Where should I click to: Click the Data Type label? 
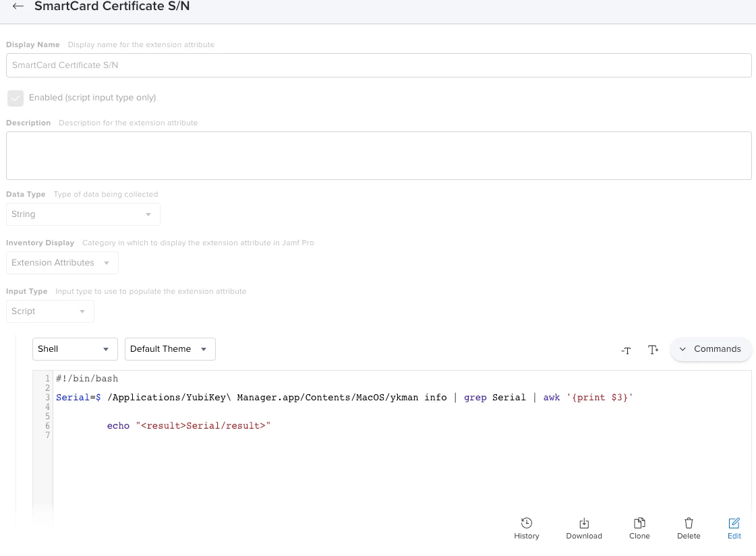pyautogui.click(x=26, y=194)
